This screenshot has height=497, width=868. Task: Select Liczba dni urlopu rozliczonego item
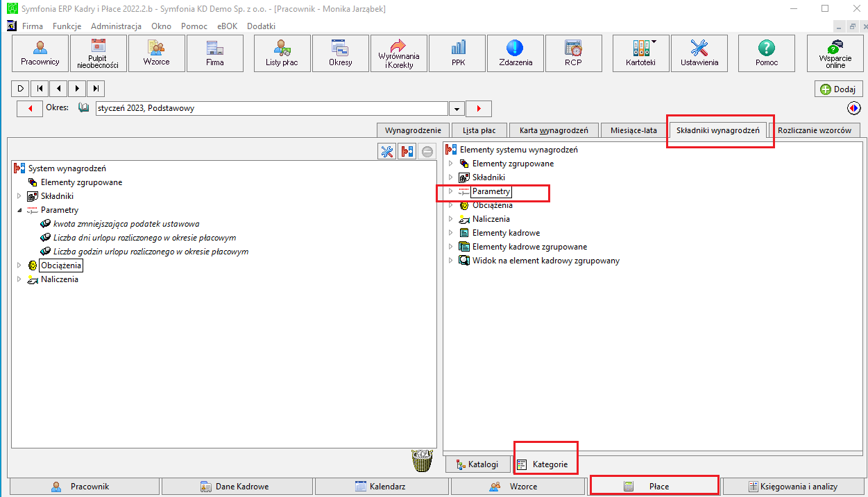tap(144, 238)
